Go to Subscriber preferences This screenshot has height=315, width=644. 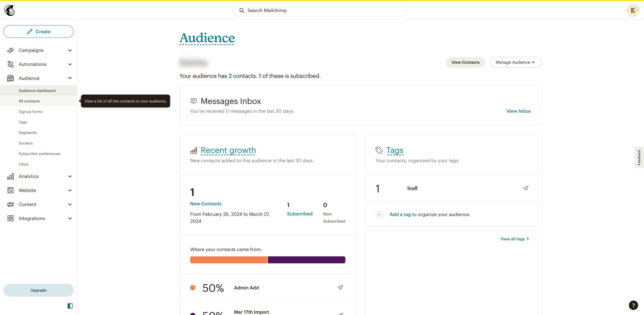39,154
